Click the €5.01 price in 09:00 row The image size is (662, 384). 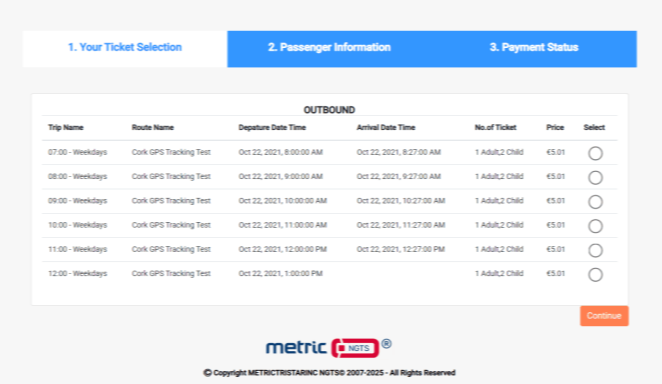(x=555, y=201)
